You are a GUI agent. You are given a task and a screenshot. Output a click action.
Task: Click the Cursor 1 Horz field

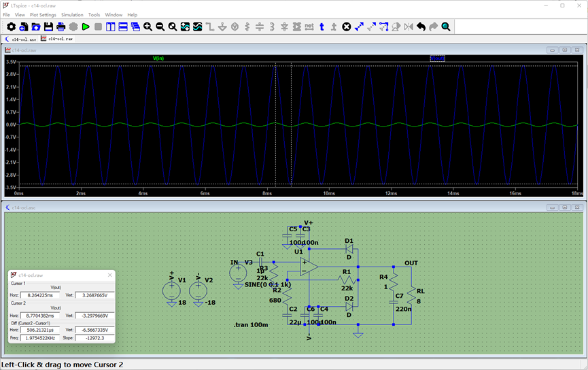click(x=39, y=295)
